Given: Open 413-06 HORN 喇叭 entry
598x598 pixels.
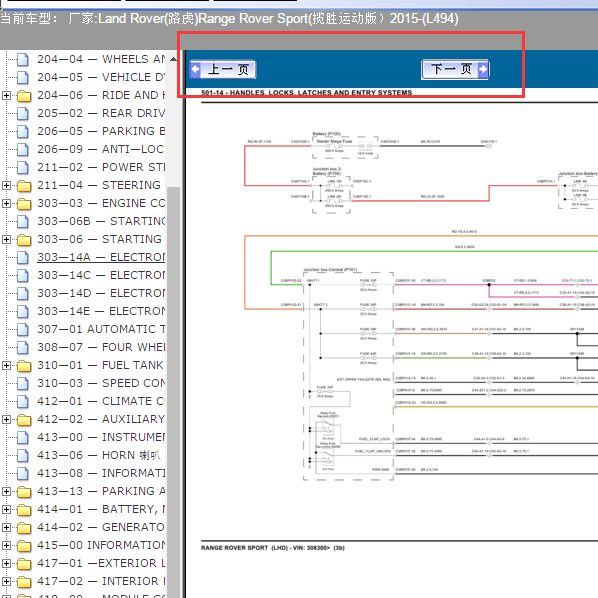Looking at the screenshot, I should (x=99, y=455).
